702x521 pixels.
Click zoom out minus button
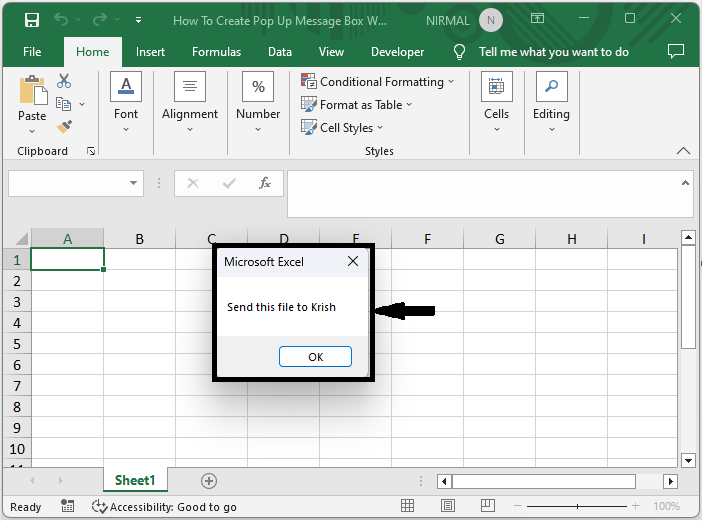518,506
